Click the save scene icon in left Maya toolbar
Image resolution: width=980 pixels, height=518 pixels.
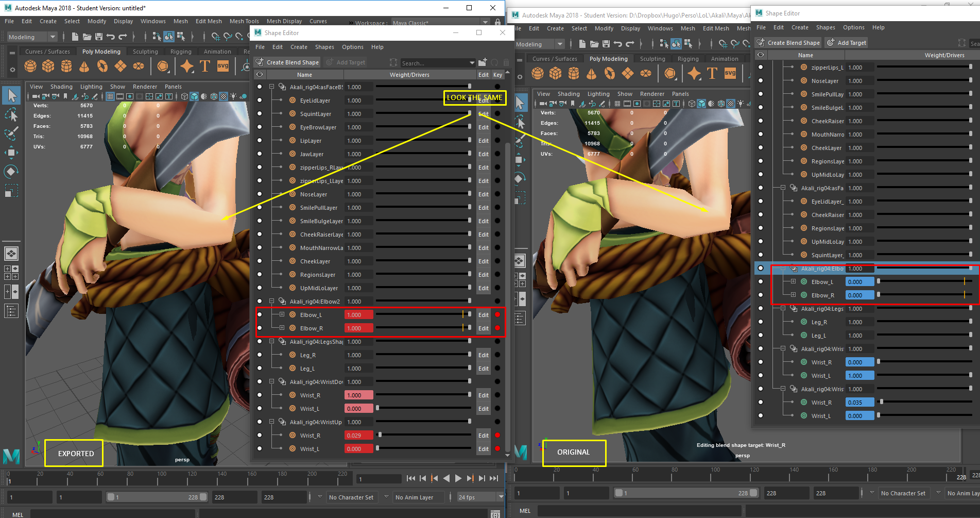(98, 37)
